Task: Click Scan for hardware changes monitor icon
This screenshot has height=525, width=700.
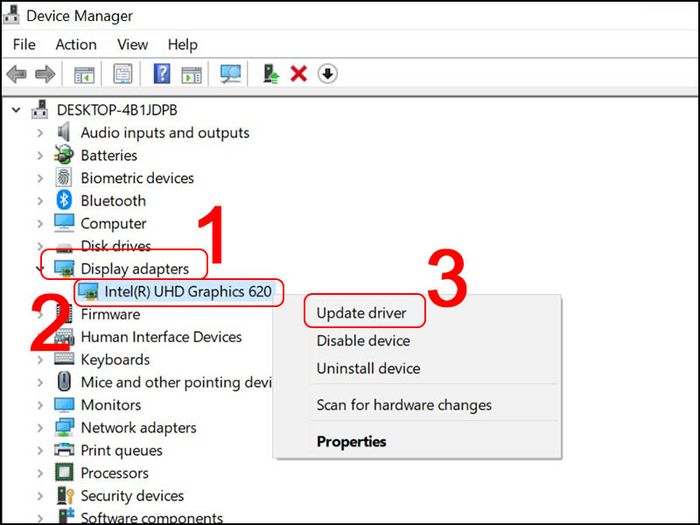Action: (x=230, y=74)
